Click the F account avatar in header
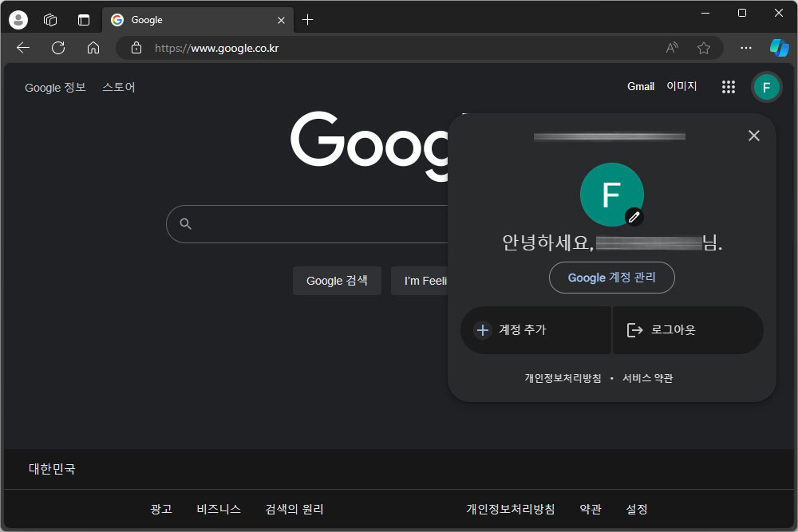Screen dimensions: 798x532 (766, 88)
